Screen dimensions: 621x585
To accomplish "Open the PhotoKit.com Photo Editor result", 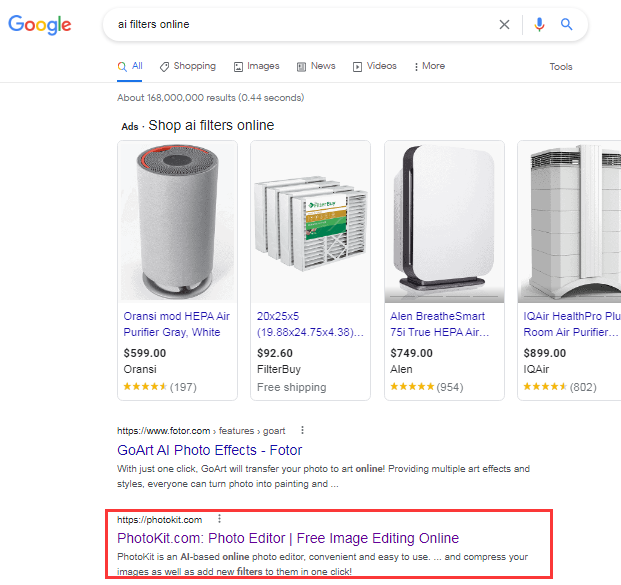I will click(288, 538).
